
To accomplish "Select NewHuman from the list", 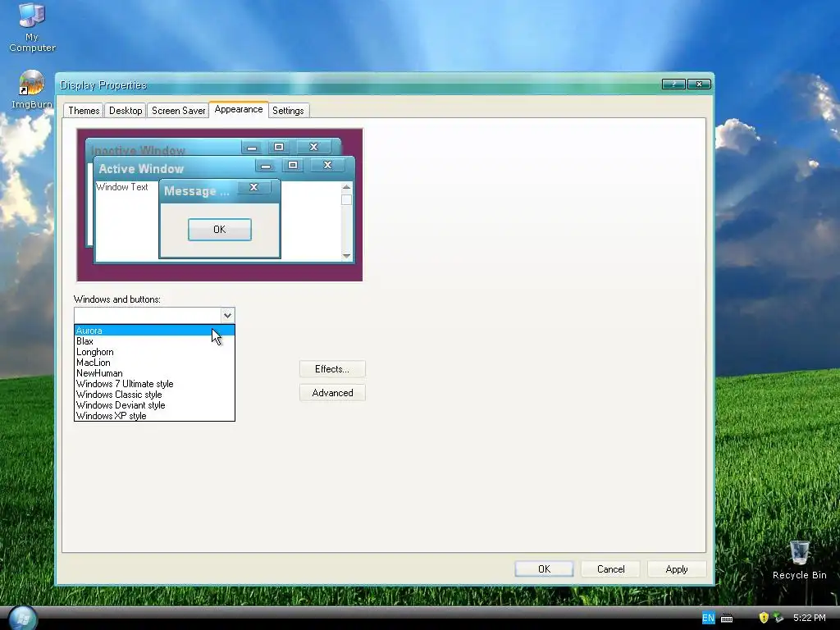I will [x=154, y=373].
